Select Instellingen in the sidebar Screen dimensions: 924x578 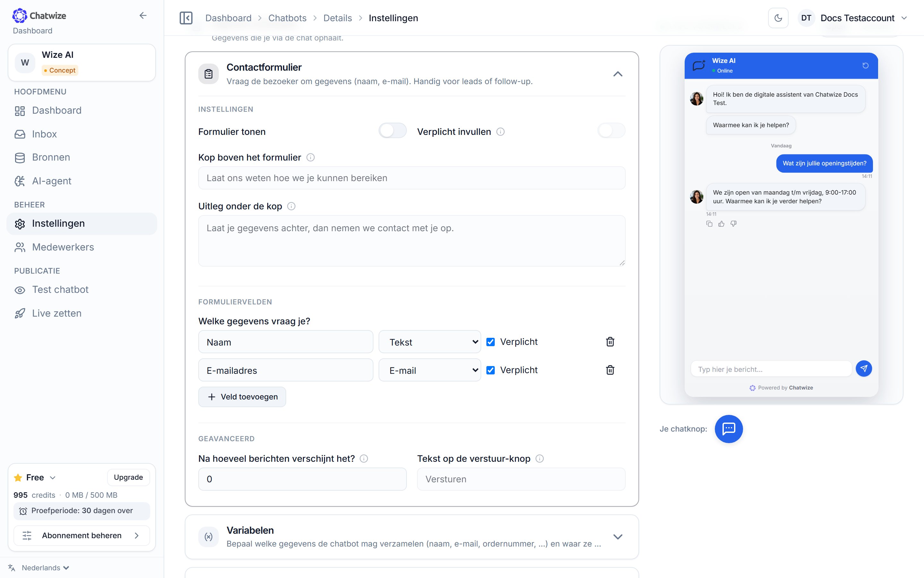[82, 223]
